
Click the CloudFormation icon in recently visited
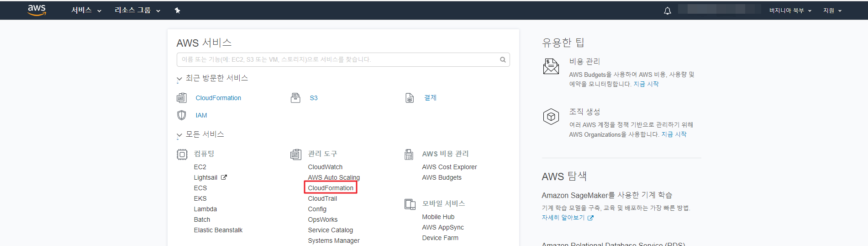tap(182, 98)
